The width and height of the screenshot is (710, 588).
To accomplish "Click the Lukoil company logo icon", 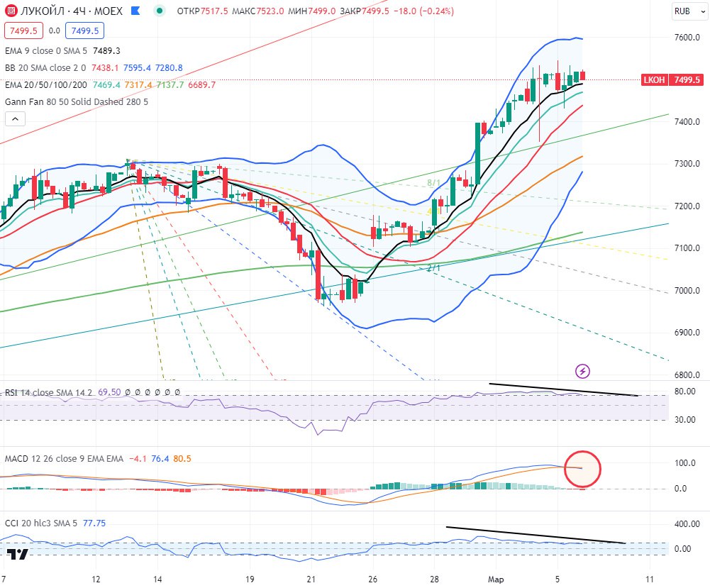I will (x=11, y=11).
